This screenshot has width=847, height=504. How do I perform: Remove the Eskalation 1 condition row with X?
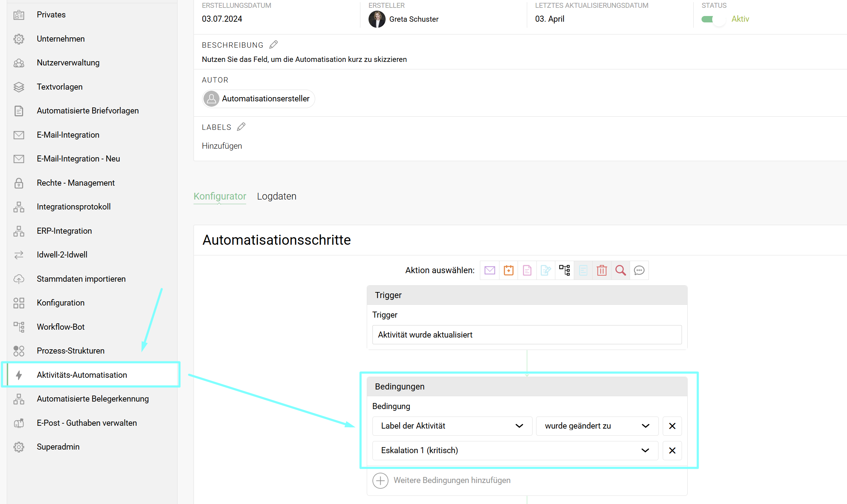672,450
